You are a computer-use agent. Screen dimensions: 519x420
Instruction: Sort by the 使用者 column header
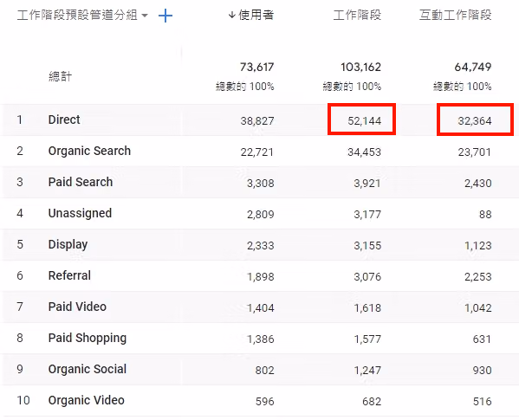[251, 15]
